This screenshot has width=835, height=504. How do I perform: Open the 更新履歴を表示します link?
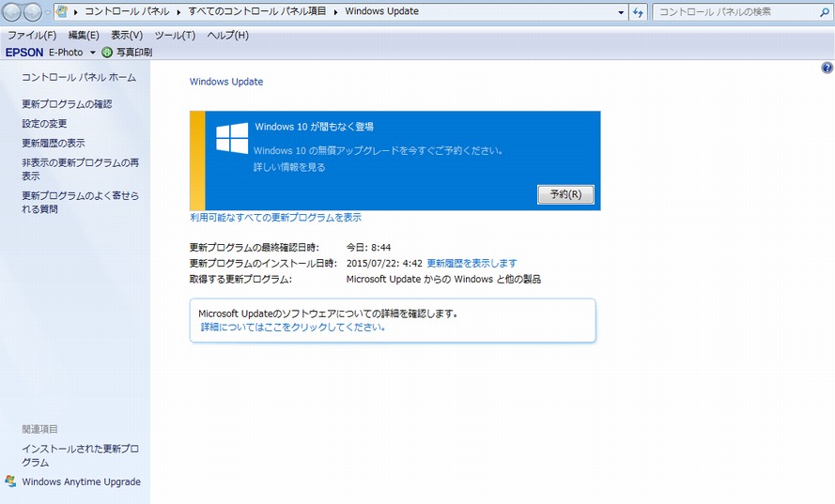tap(472, 264)
